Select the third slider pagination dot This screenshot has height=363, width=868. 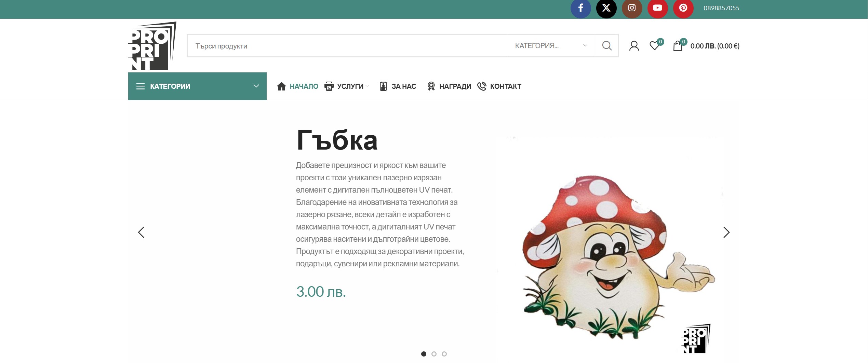[x=444, y=354]
